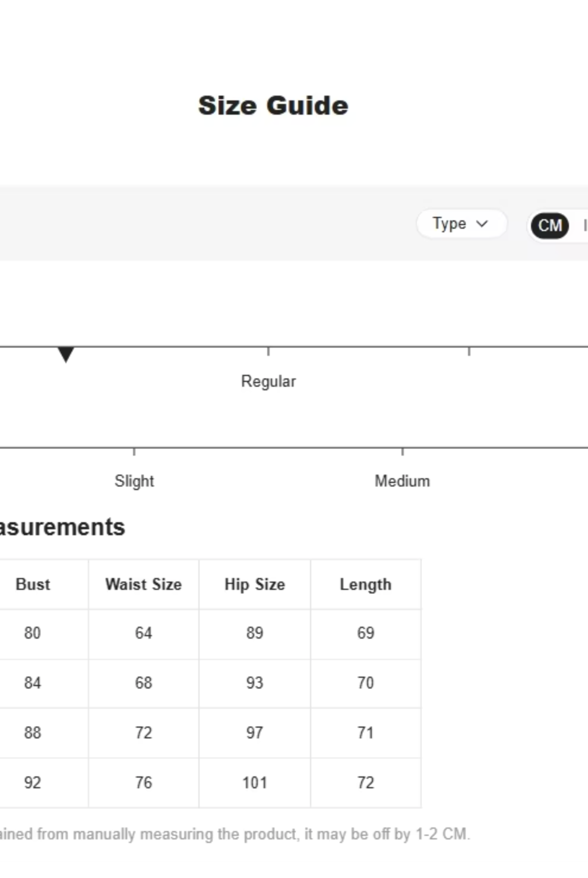Click the tick mark above Regular
The height and width of the screenshot is (878, 588).
[268, 351]
